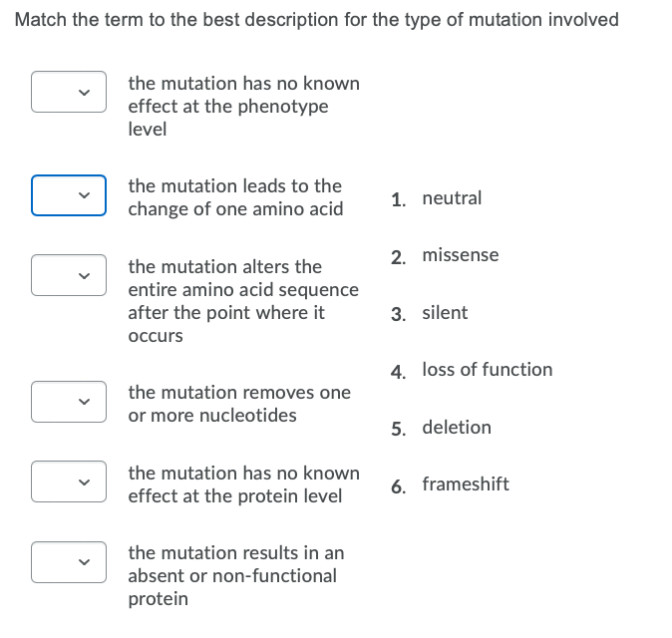Expand dropdown for 'no known effect at protein level'
The height and width of the screenshot is (638, 672).
point(69,480)
